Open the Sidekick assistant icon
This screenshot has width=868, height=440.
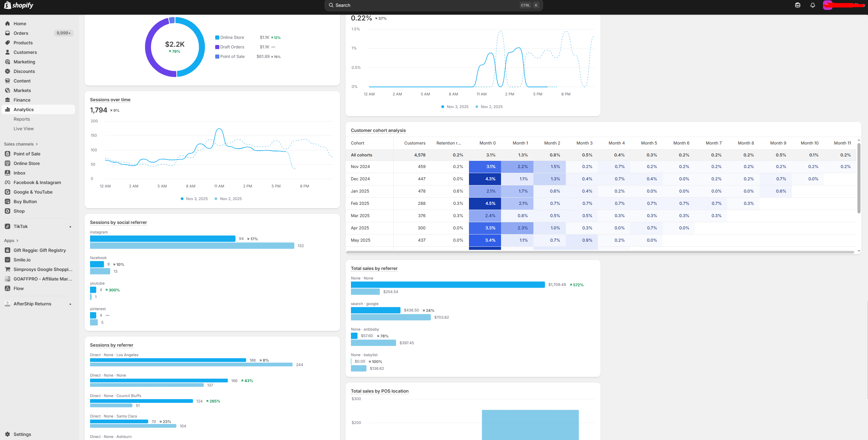(x=797, y=5)
